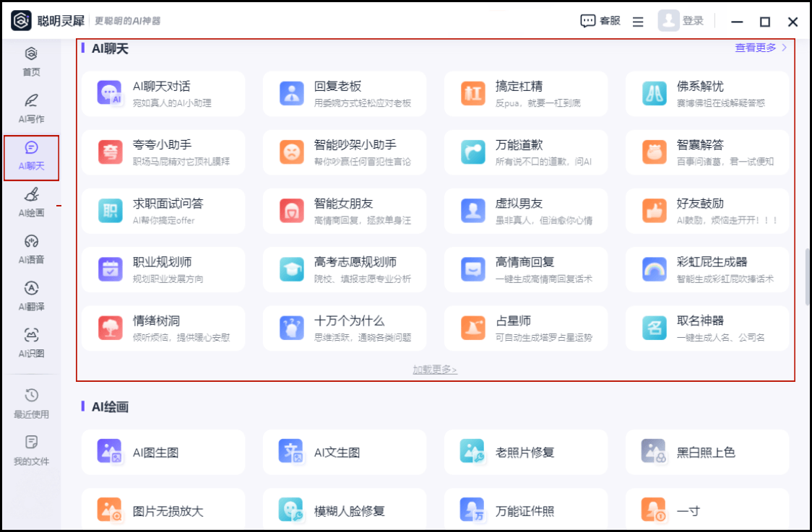
Task: Click the vertical scrollbar thumb
Action: click(x=807, y=277)
